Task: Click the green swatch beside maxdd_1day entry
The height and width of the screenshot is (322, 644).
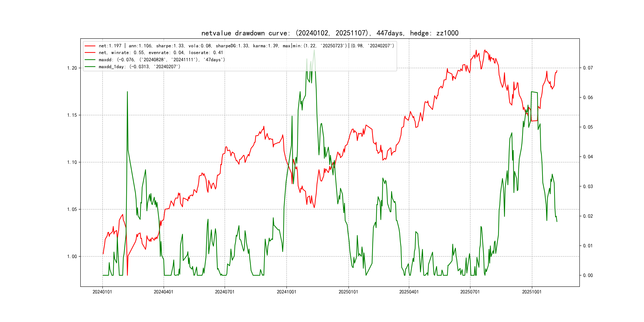Action: tap(90, 67)
